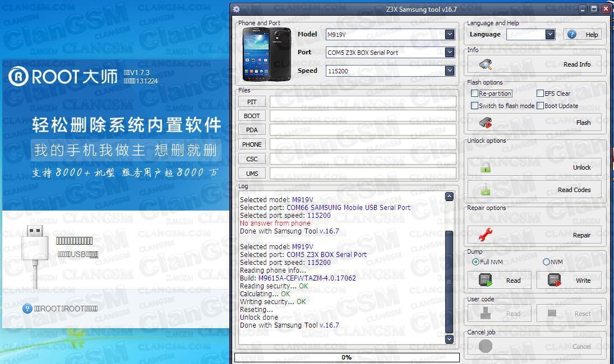Click the PDA file path field

click(x=363, y=130)
